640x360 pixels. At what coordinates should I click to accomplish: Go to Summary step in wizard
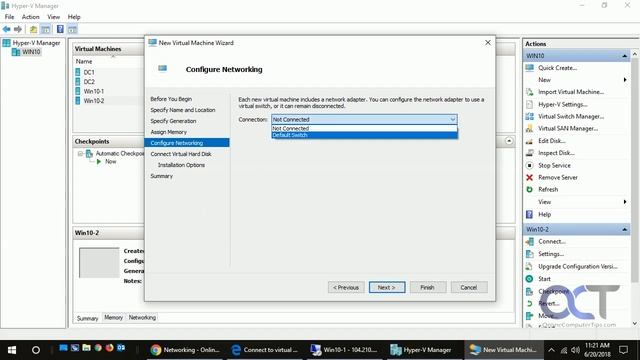(x=161, y=176)
